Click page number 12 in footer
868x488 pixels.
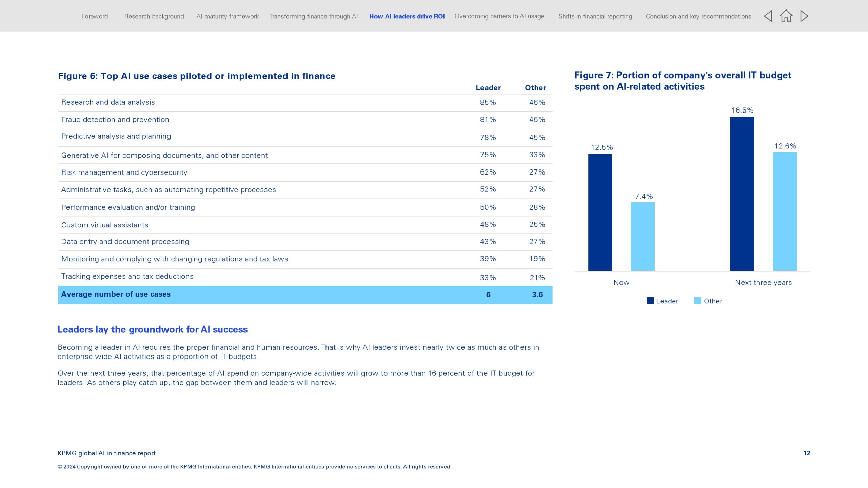coord(807,453)
